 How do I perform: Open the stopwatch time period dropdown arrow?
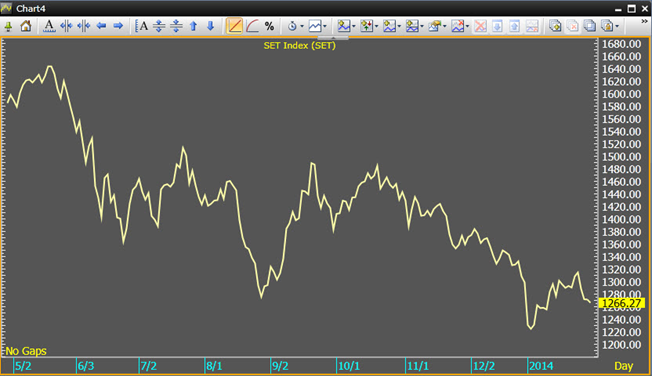[302, 27]
